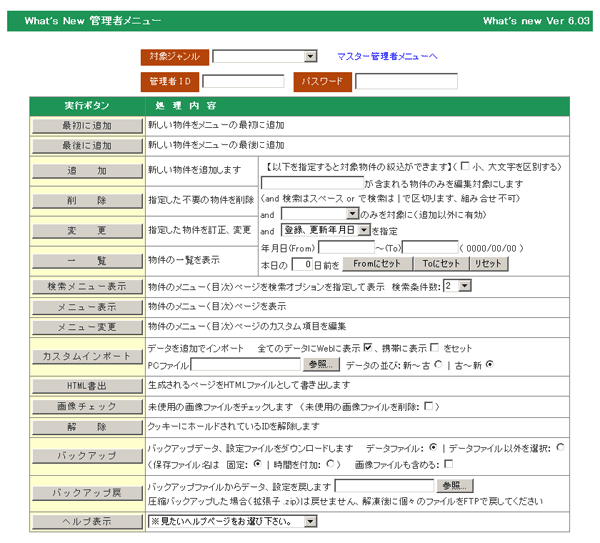This screenshot has height=543, width=600.
Task: Click the 画像チェック button
Action: click(x=87, y=406)
